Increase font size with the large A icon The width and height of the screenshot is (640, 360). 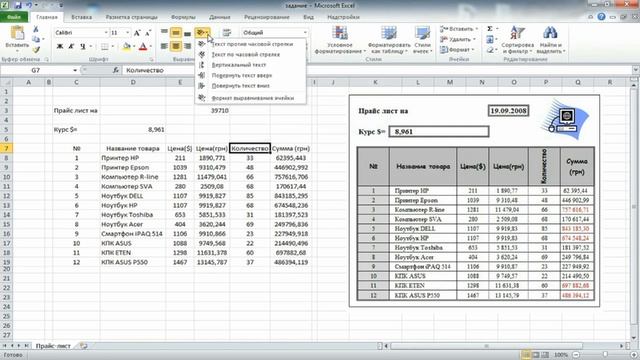coord(137,33)
